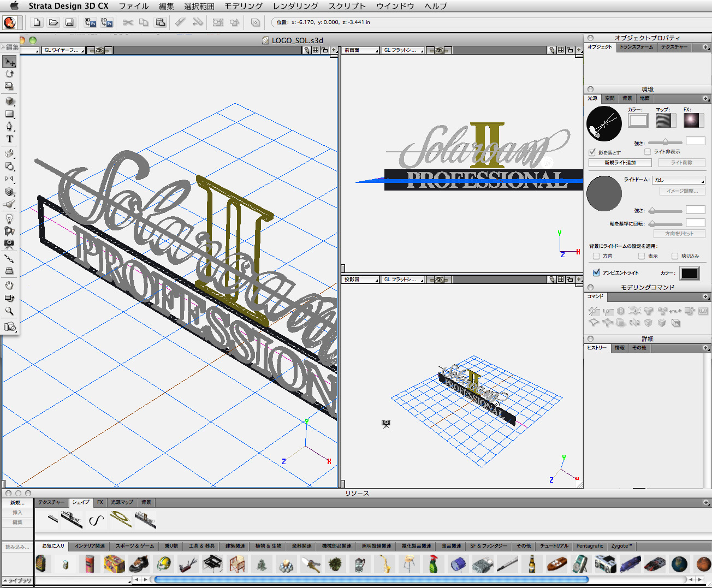Open GL フラットシ... dropdown in front view
This screenshot has height=588, width=712.
(x=404, y=50)
